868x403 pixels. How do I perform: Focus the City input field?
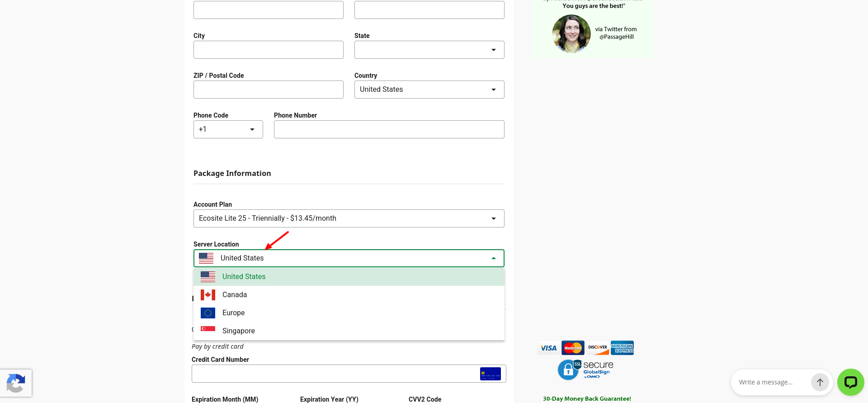pos(269,50)
